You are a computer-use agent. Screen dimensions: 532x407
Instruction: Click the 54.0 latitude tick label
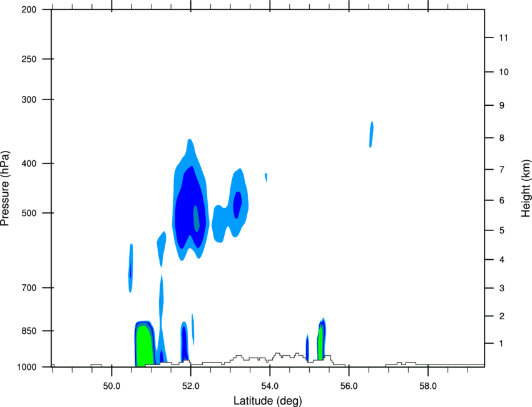(x=270, y=386)
